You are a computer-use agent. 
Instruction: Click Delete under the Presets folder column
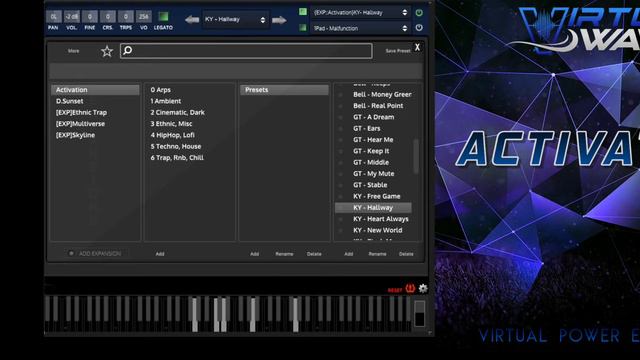[314, 254]
